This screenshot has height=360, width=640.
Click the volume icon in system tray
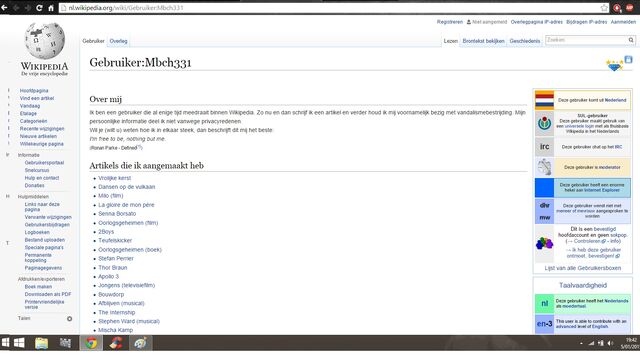[x=610, y=343]
